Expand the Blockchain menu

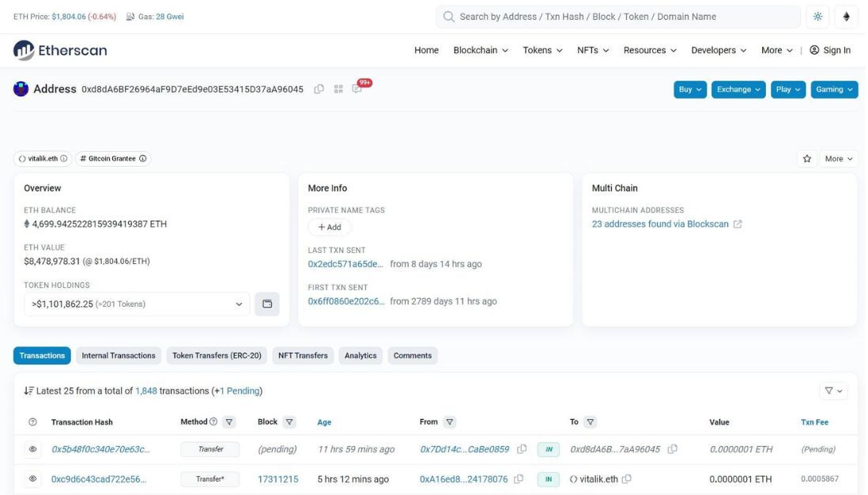coord(481,50)
